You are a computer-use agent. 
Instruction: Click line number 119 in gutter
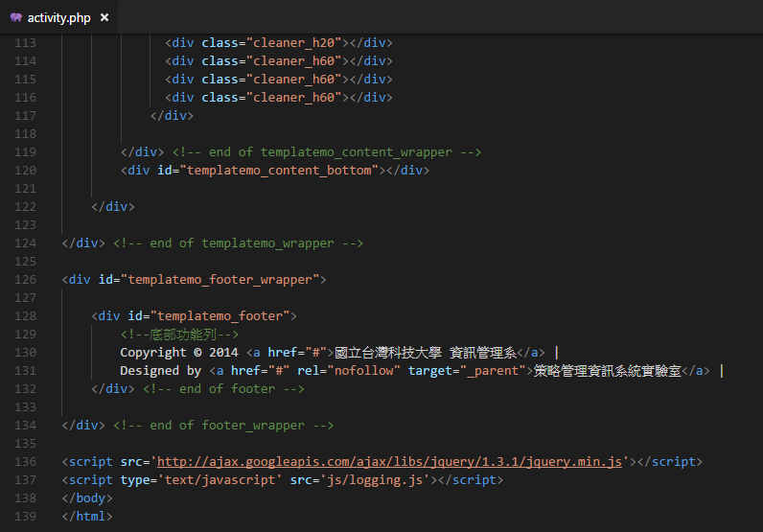[25, 151]
